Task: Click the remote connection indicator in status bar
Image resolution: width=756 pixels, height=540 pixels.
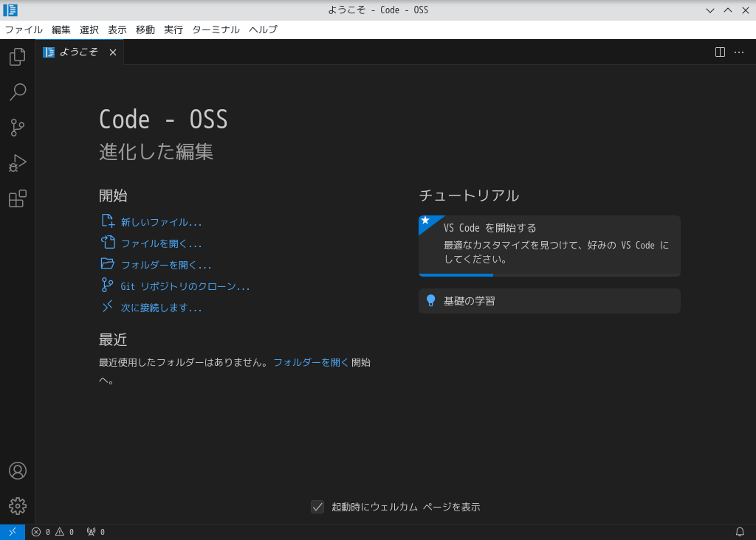Action: click(13, 532)
